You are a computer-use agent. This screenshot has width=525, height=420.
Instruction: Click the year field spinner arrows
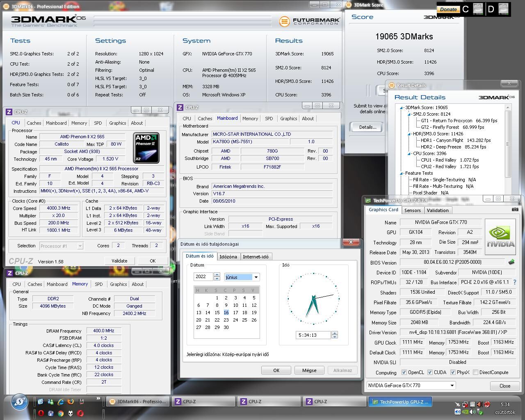pos(217,277)
